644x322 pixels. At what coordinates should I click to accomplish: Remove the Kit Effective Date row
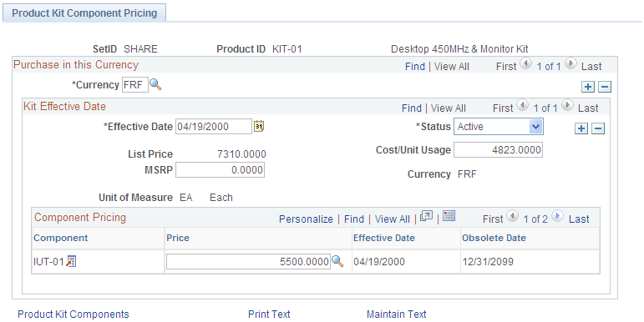tap(597, 128)
